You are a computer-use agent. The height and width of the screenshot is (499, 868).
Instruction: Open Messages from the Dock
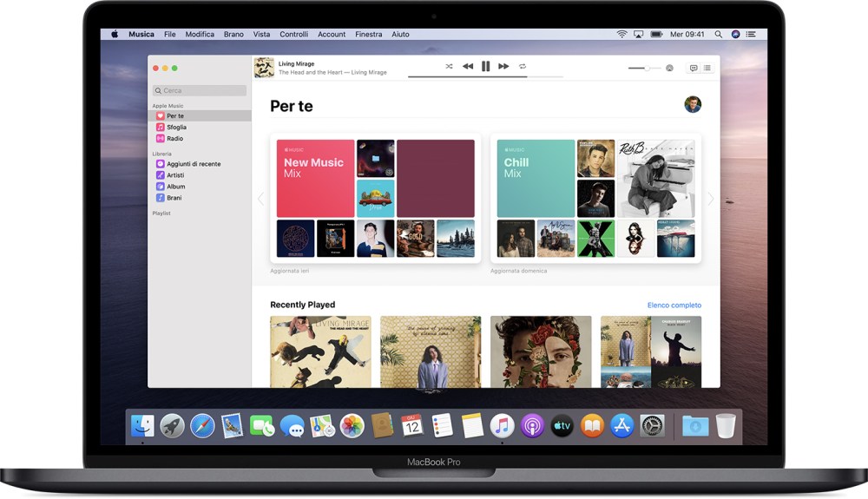point(292,426)
